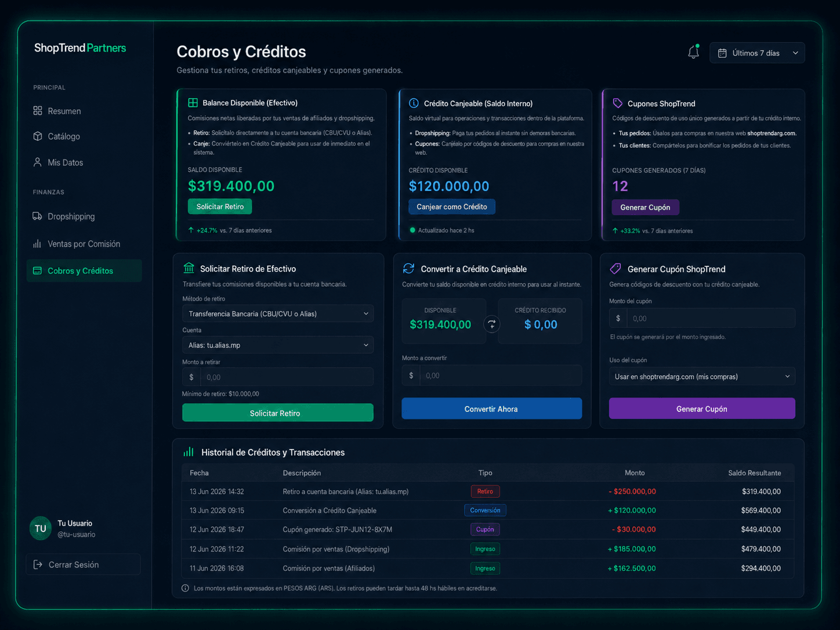Click Generar Cupón in the Cupones ShopTrend card

point(645,207)
